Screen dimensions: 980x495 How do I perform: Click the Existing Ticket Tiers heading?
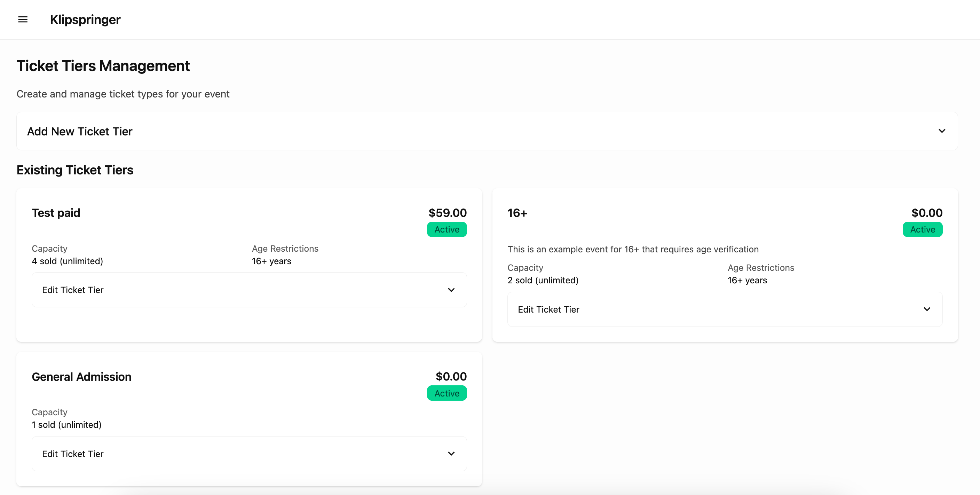click(x=75, y=170)
